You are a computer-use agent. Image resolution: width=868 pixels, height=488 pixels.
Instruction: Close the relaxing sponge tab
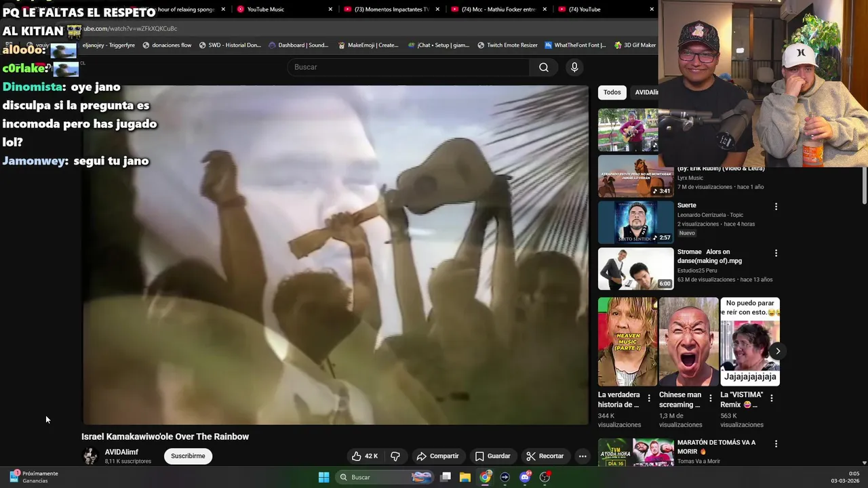click(223, 9)
